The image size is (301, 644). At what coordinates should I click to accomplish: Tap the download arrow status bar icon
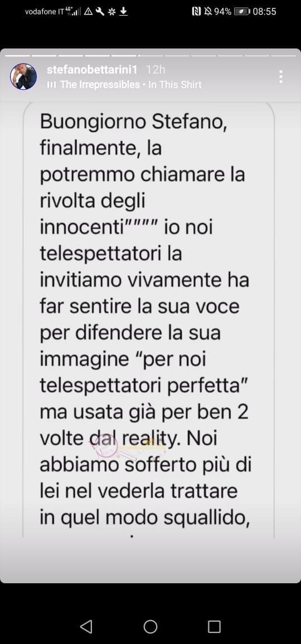[x=123, y=12]
